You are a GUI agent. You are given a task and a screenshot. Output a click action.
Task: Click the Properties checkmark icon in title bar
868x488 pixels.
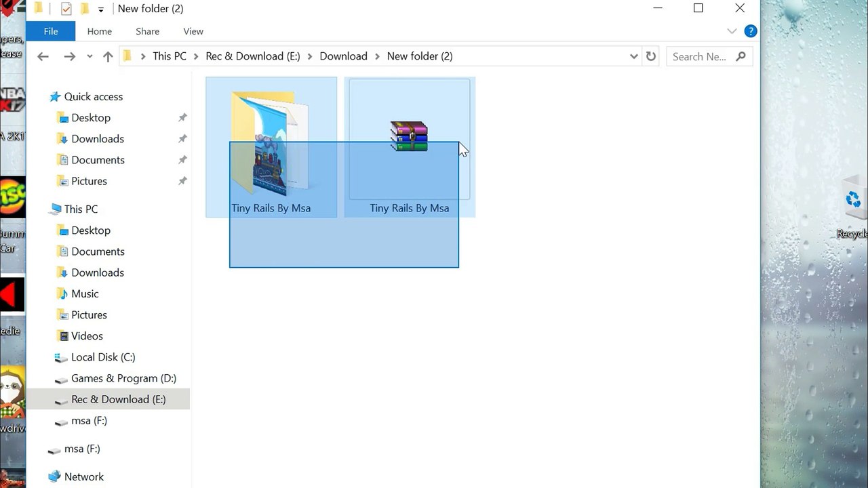click(66, 9)
